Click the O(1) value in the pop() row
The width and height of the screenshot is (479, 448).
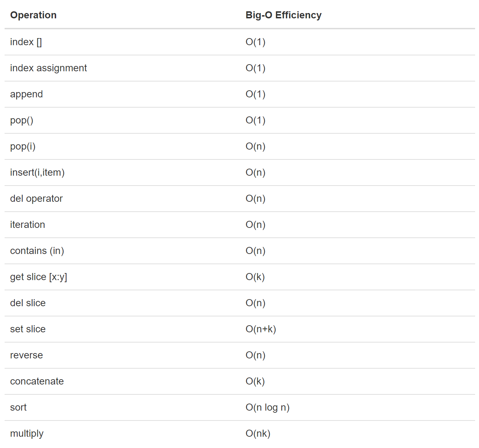pos(255,120)
